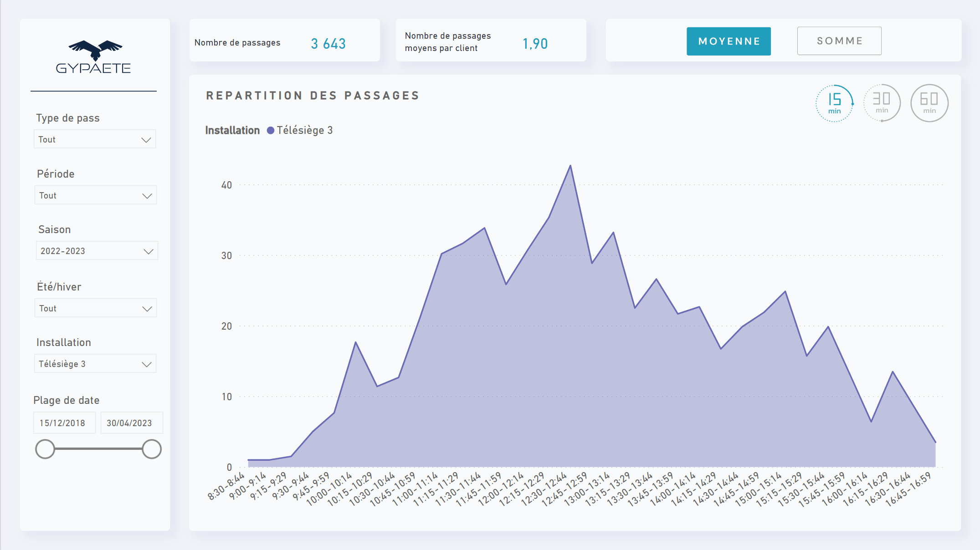Image resolution: width=980 pixels, height=550 pixels.
Task: Expand the Période dropdown
Action: click(x=95, y=195)
